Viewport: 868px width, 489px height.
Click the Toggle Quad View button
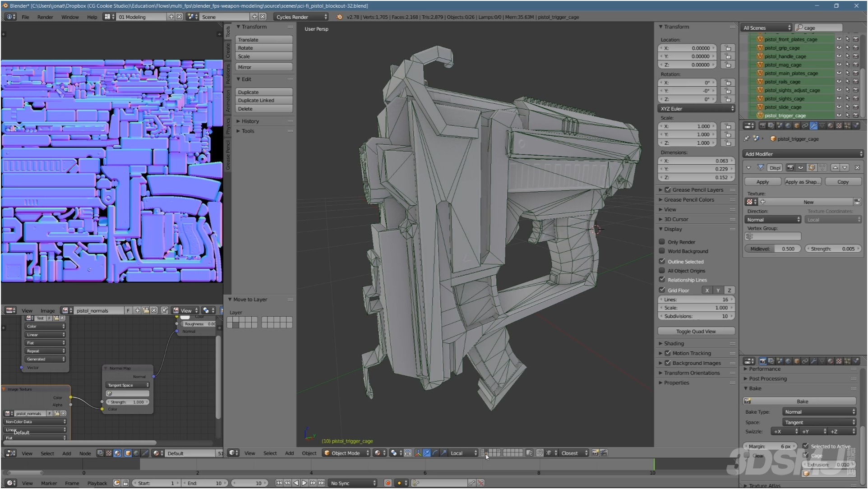click(x=696, y=332)
